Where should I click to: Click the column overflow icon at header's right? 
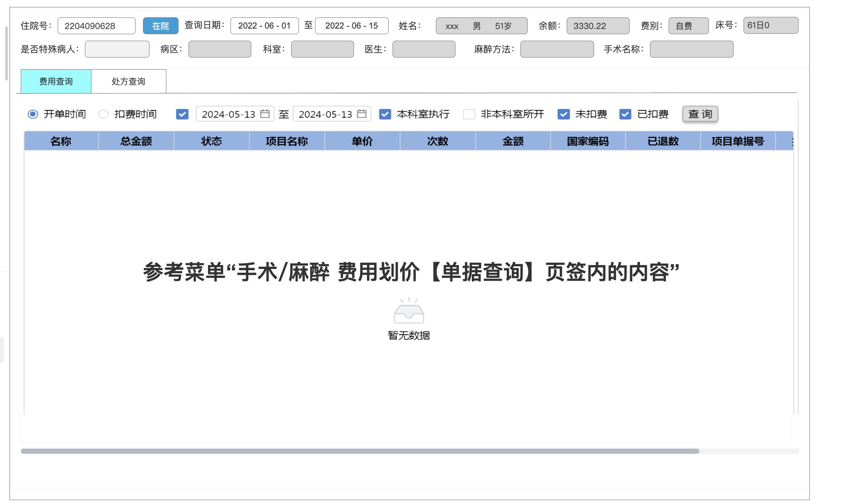pyautogui.click(x=792, y=142)
